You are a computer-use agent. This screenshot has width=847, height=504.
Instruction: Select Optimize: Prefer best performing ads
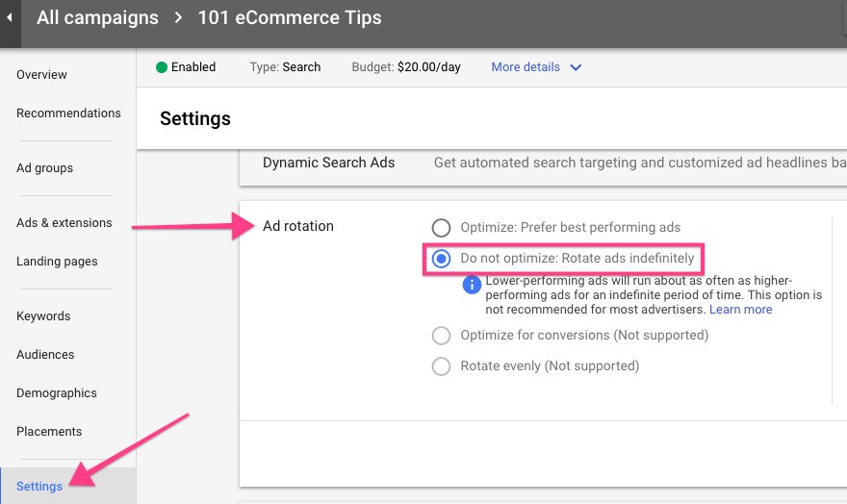coord(441,228)
